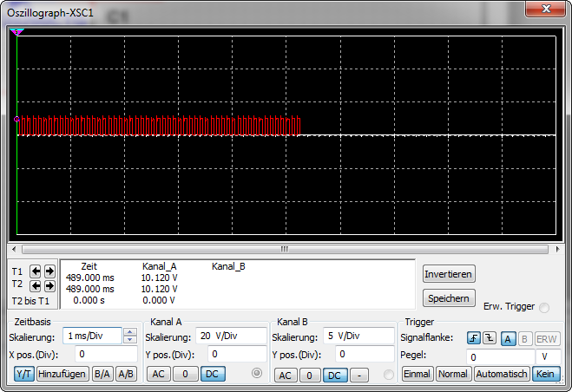572x392 pixels.
Task: Select rising edge trigger icon
Action: (x=474, y=338)
